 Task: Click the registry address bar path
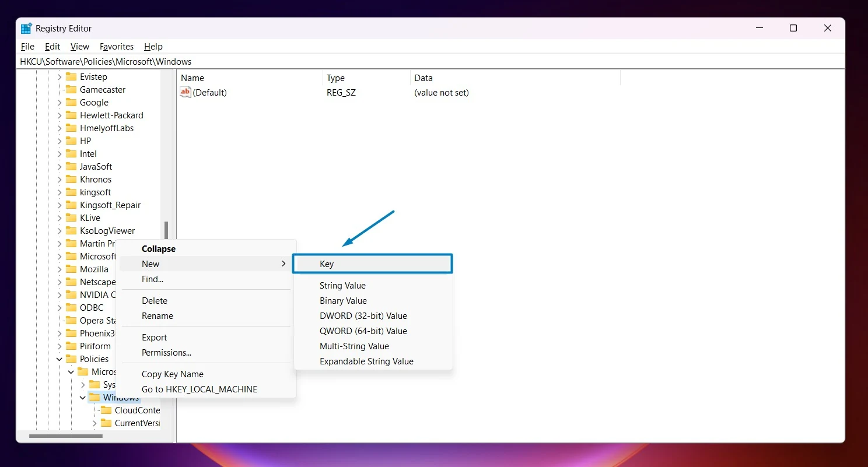[106, 61]
